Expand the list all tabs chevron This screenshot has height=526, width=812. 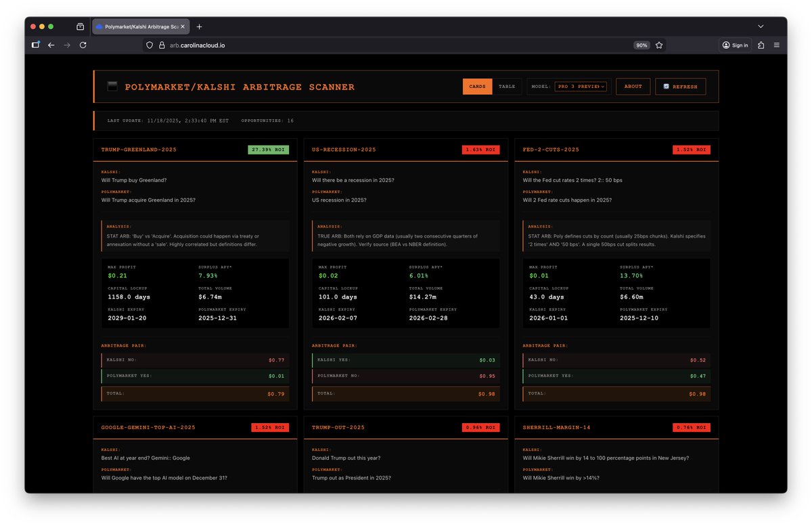[x=761, y=26]
